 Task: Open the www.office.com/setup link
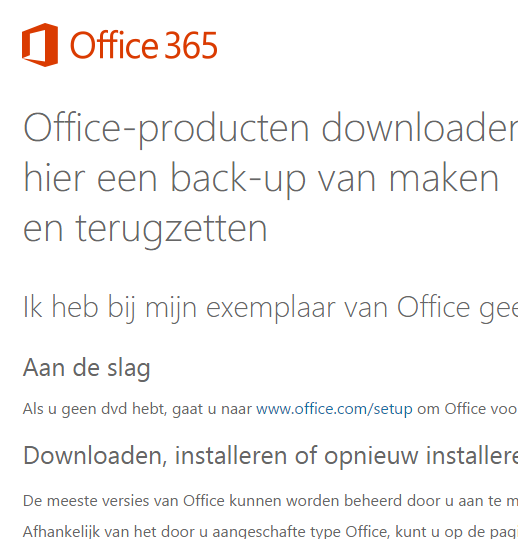point(334,409)
